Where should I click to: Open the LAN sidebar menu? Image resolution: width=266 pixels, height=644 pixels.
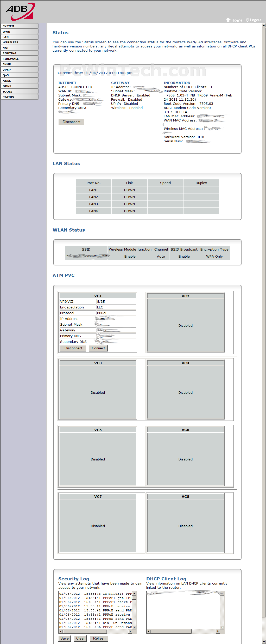(x=20, y=37)
